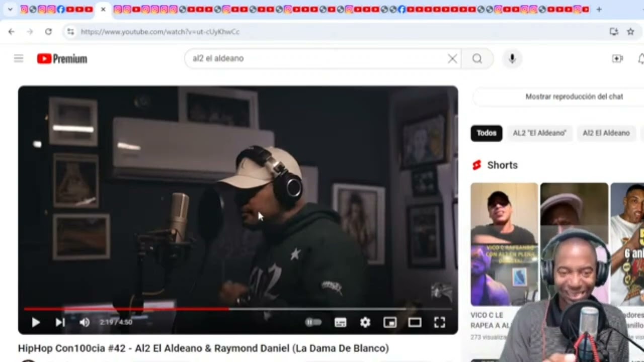
Task: Enter full screen mode
Action: (x=439, y=322)
